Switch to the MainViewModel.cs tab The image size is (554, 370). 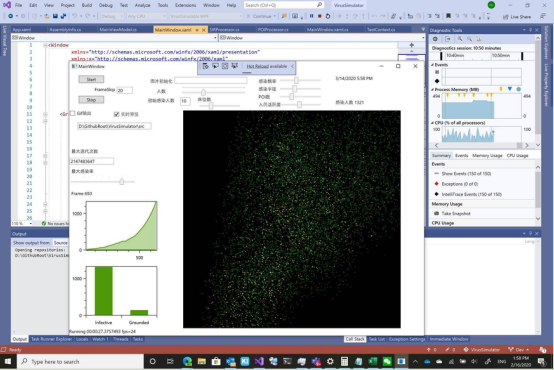pyautogui.click(x=118, y=29)
